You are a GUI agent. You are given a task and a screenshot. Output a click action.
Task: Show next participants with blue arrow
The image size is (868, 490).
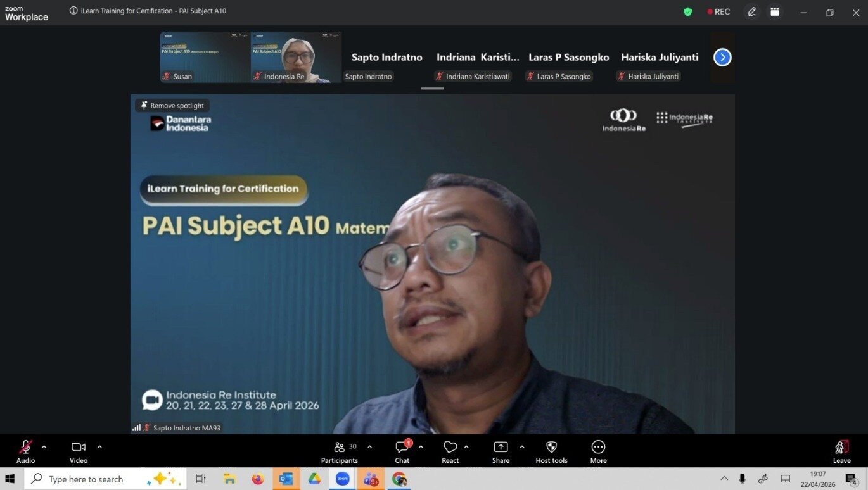coord(722,58)
